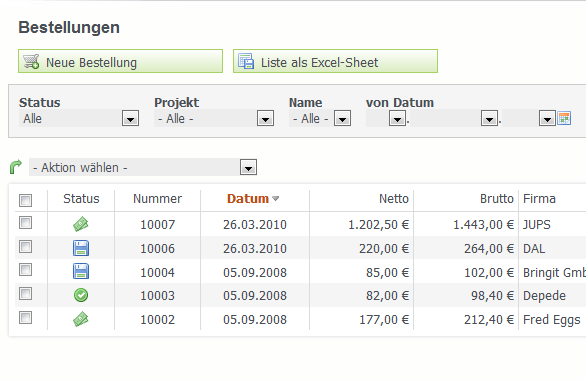Screen dimensions: 586x380
Task: Click the Netto amount 220,00 €
Action: 384,248
